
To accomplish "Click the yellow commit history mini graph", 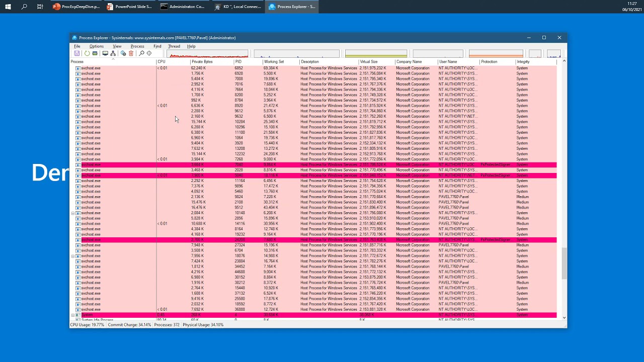I will (376, 53).
